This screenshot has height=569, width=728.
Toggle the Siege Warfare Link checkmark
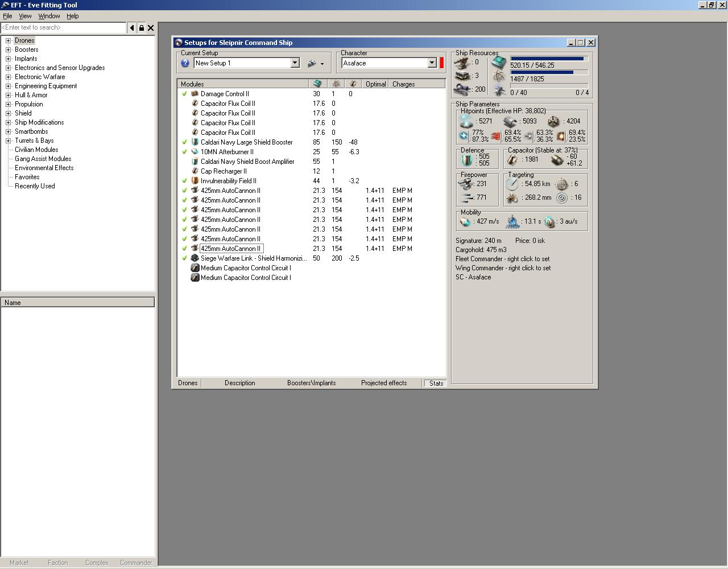coord(184,258)
